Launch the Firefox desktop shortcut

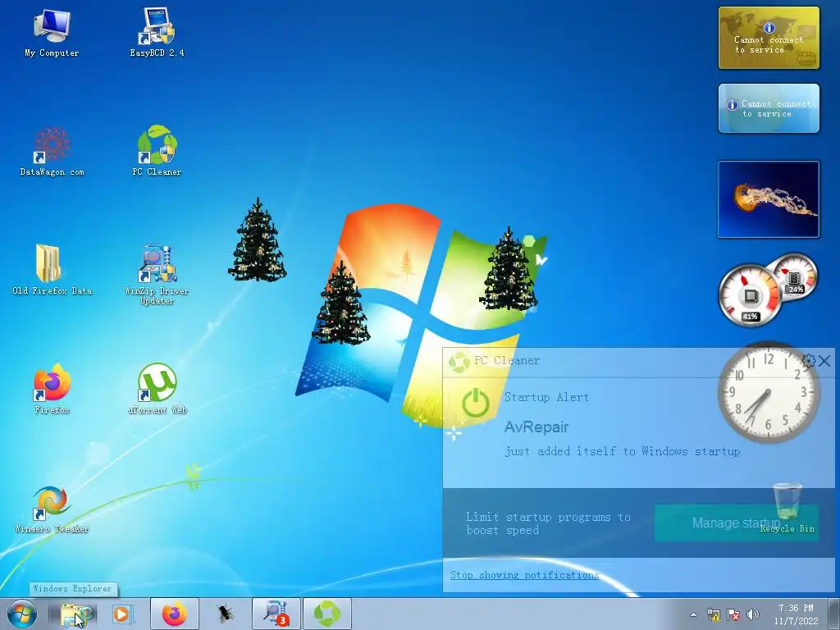(x=52, y=388)
